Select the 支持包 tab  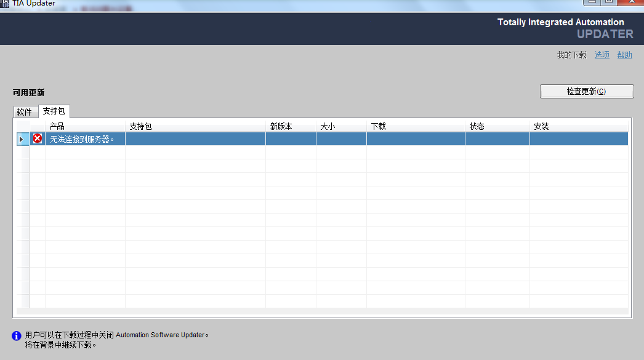[x=54, y=111]
